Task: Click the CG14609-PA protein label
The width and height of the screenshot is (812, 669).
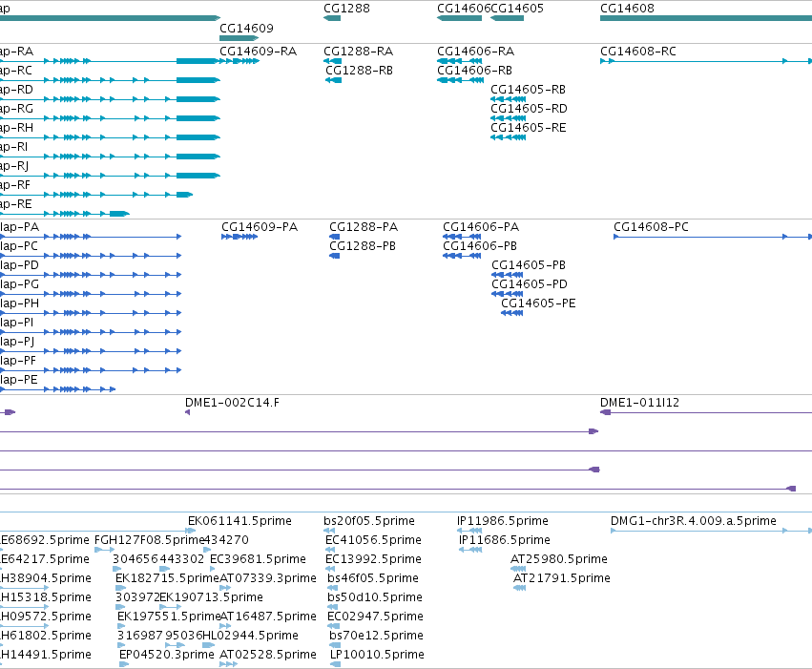Action: (260, 227)
